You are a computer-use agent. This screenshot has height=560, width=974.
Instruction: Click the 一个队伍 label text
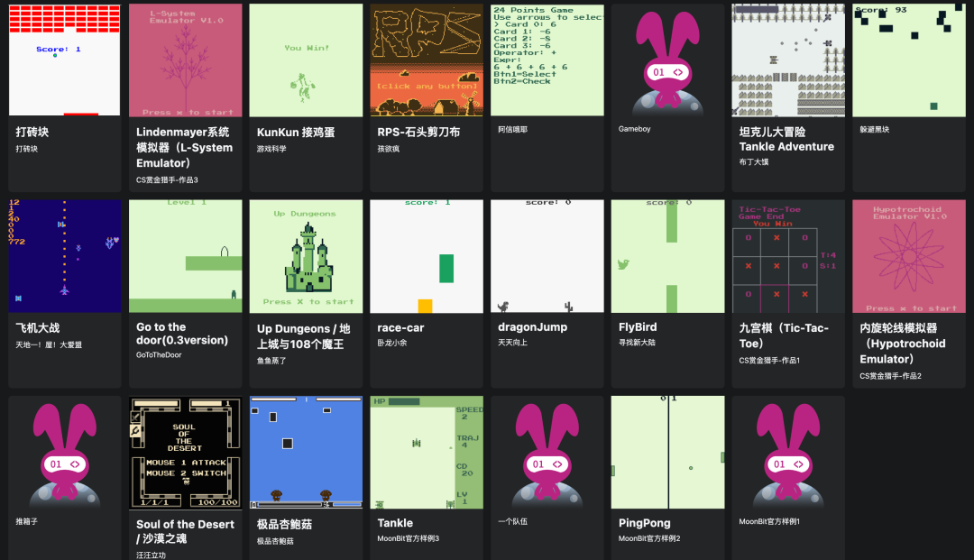coord(512,522)
